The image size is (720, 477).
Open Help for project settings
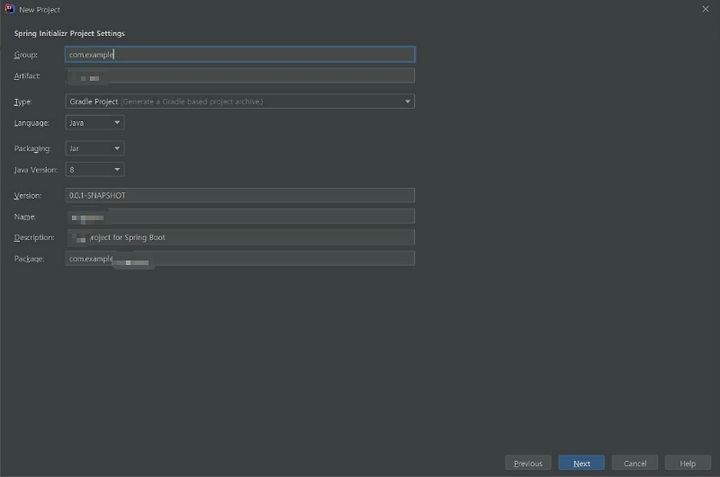pos(688,463)
